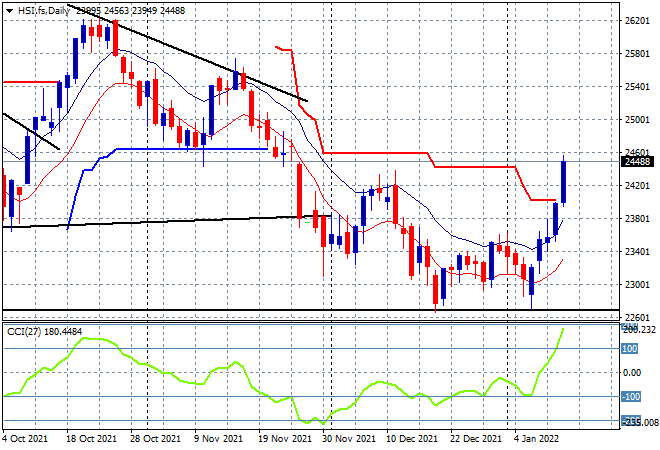The width and height of the screenshot is (660, 450).
Task: Click the CCI -100 level label
Action: (631, 397)
